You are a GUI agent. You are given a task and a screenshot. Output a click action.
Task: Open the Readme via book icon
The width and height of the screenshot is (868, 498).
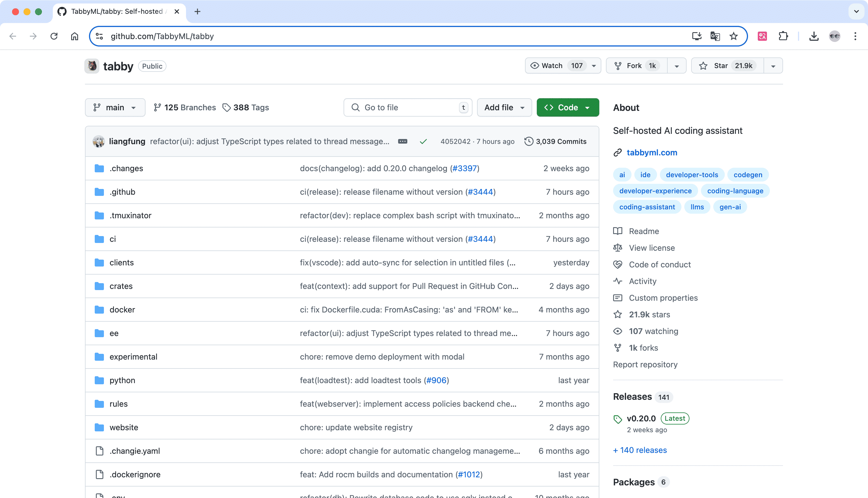pos(618,231)
